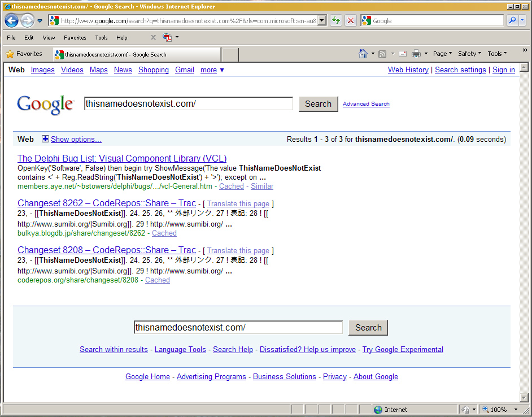Click the magnifier search icon by Google box
The image size is (532, 417).
pyautogui.click(x=512, y=21)
